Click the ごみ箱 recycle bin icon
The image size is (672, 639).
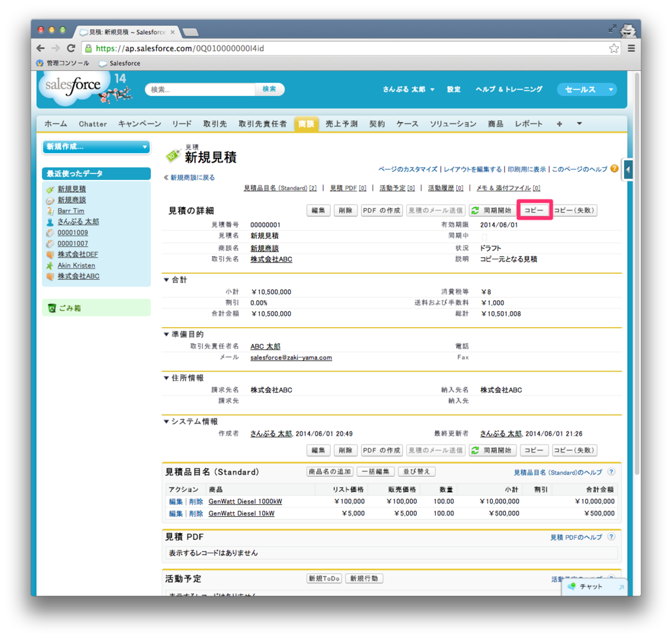52,308
